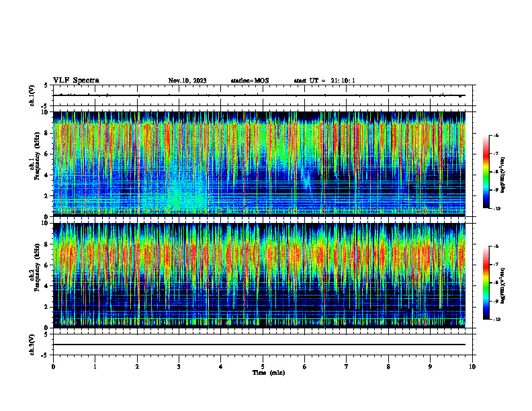Click the "6" label on the Time axis
The height and width of the screenshot is (411, 532).
pyautogui.click(x=305, y=367)
